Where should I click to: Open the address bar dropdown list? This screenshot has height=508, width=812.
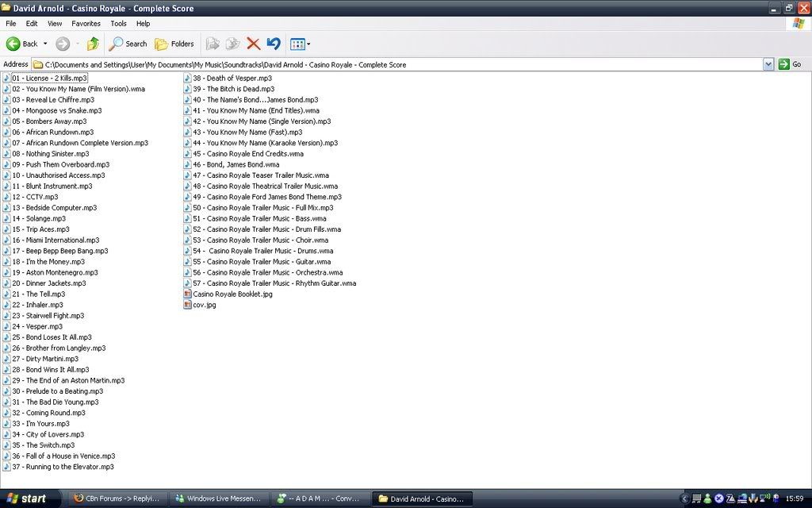(x=768, y=64)
